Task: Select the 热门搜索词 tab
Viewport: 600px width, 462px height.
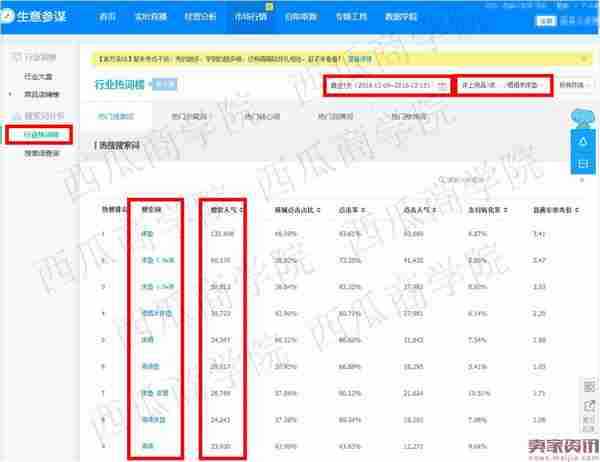Action: pyautogui.click(x=116, y=116)
